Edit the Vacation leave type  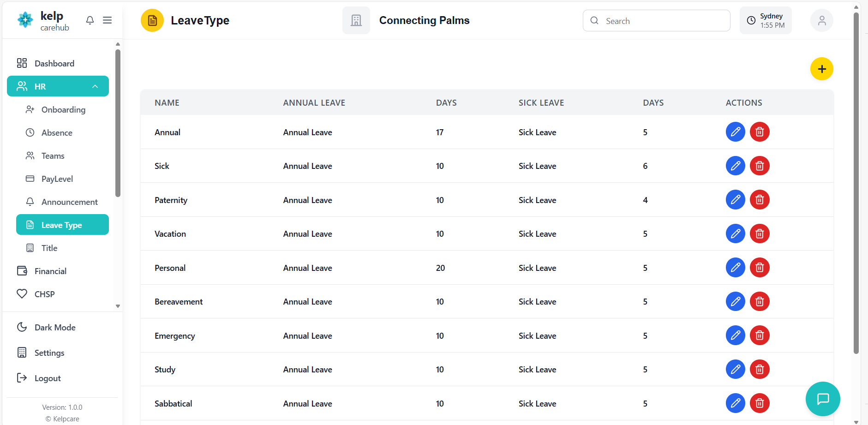736,233
